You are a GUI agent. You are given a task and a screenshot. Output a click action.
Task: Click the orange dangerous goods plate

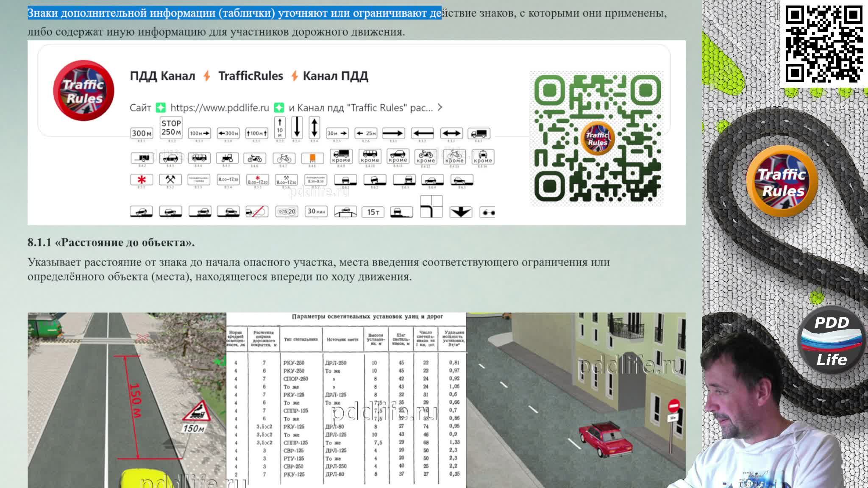tap(312, 158)
